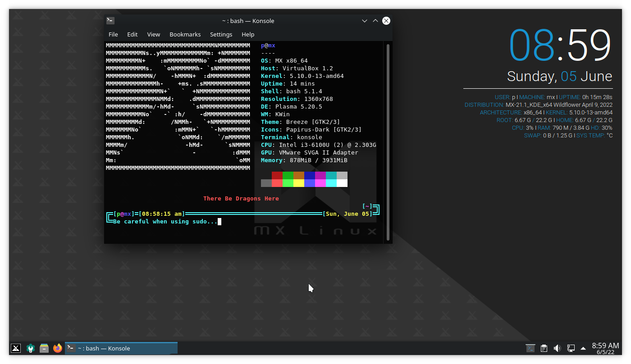Click the '[08:58:15 am]' prompt time
This screenshot has width=631, height=364.
(x=162, y=214)
